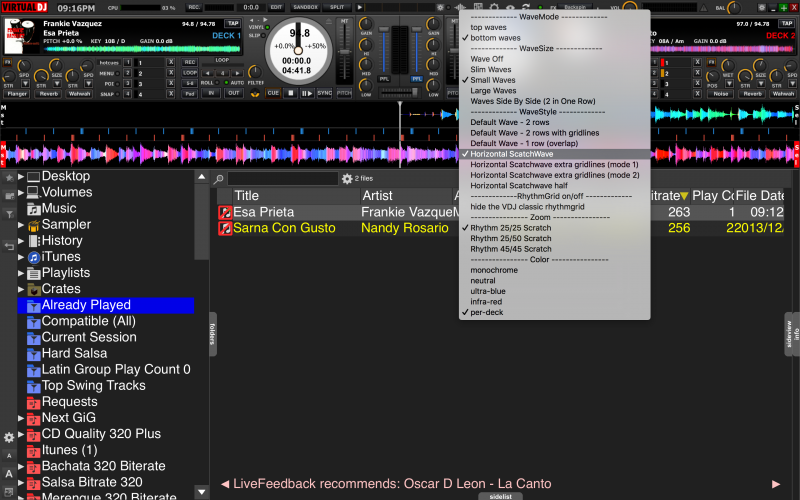Click SYNC on Deck 1
Viewport: 800px width, 500px height.
[324, 93]
